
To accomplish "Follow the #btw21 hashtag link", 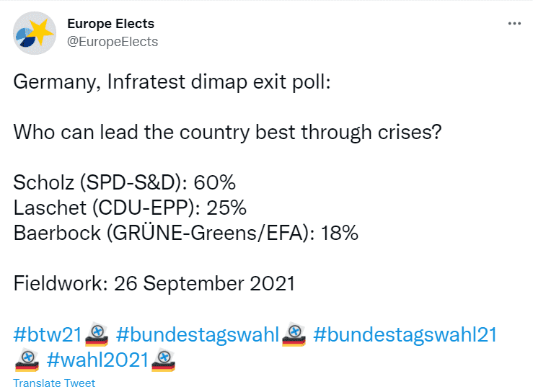I will click(x=48, y=334).
